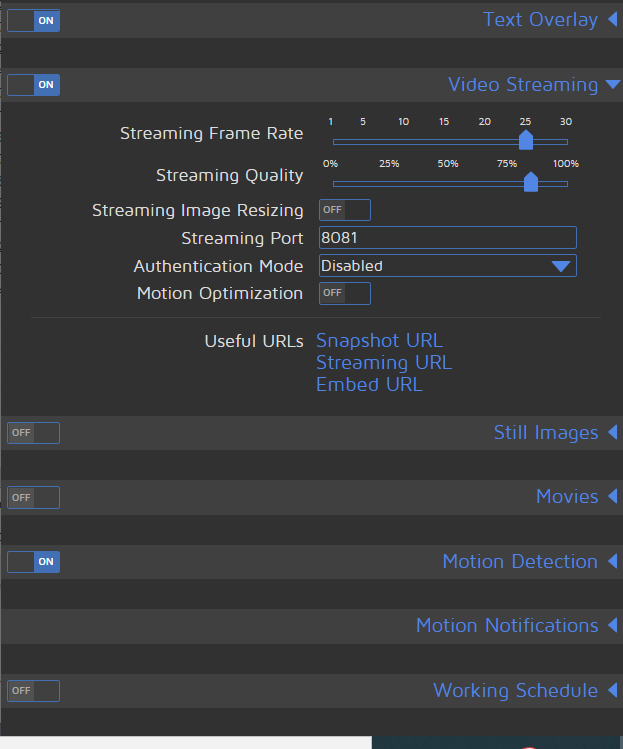Click the Streaming Port input field

[447, 238]
